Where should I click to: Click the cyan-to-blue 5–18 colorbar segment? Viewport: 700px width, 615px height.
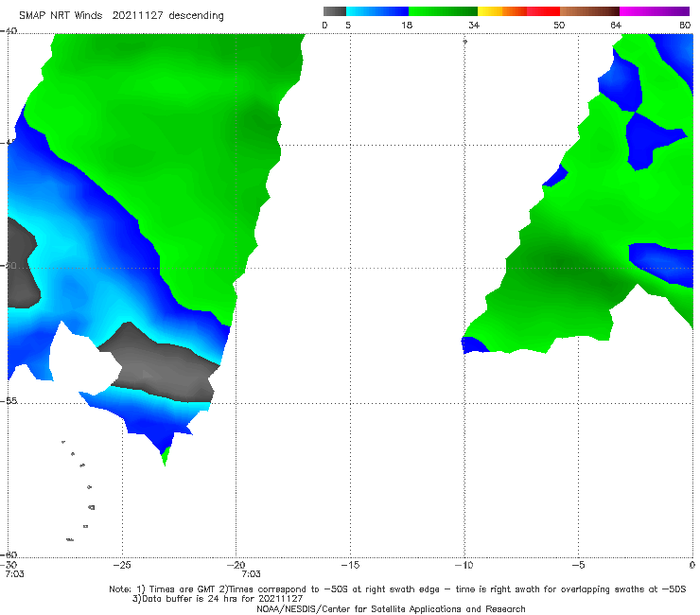click(x=377, y=11)
